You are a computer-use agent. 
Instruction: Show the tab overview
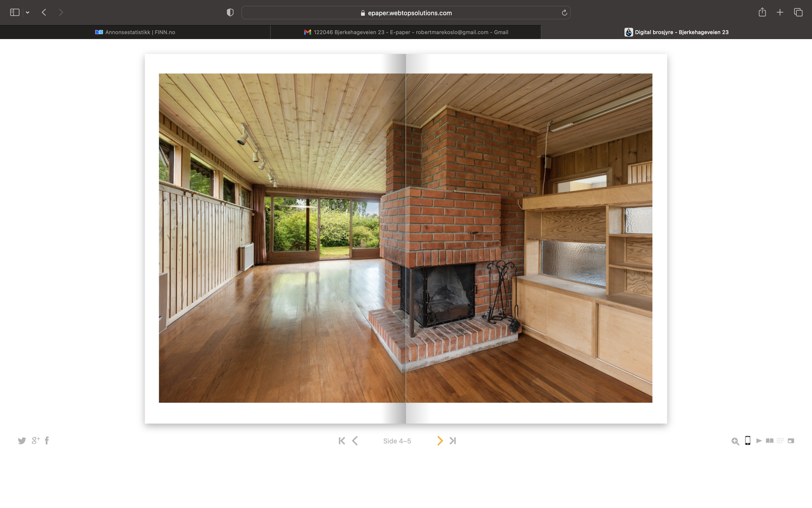coord(798,12)
